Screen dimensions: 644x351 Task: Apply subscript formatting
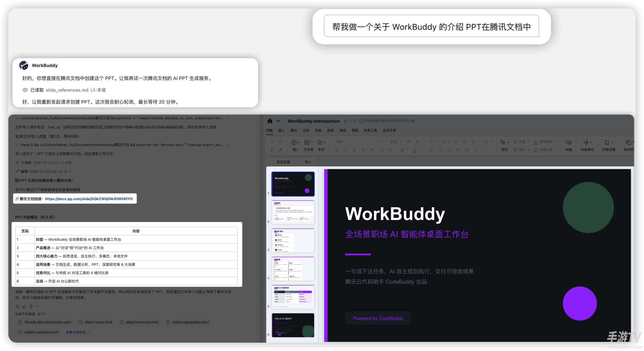[x=381, y=150]
